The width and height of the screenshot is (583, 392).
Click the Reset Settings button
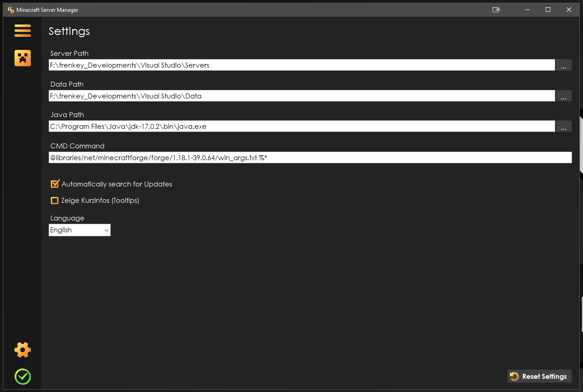(539, 376)
